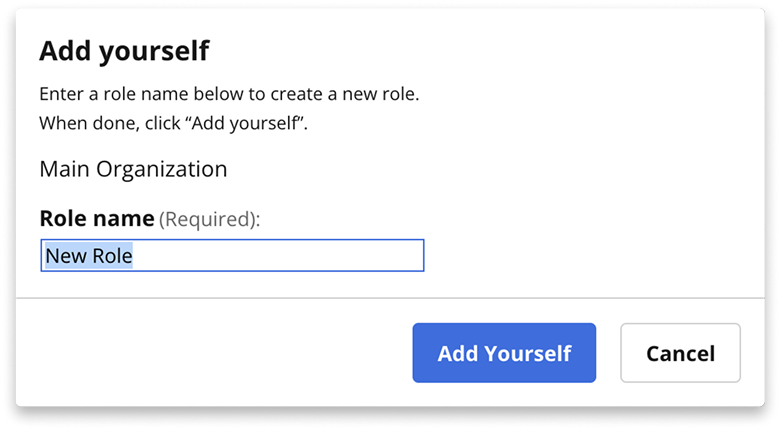
Task: Click the "Add yourself" dialog heading
Action: (x=124, y=51)
